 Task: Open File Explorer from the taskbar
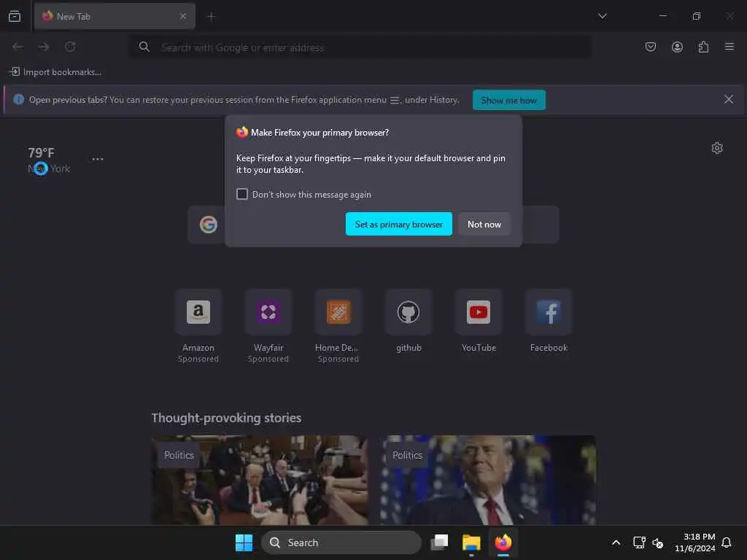471,542
